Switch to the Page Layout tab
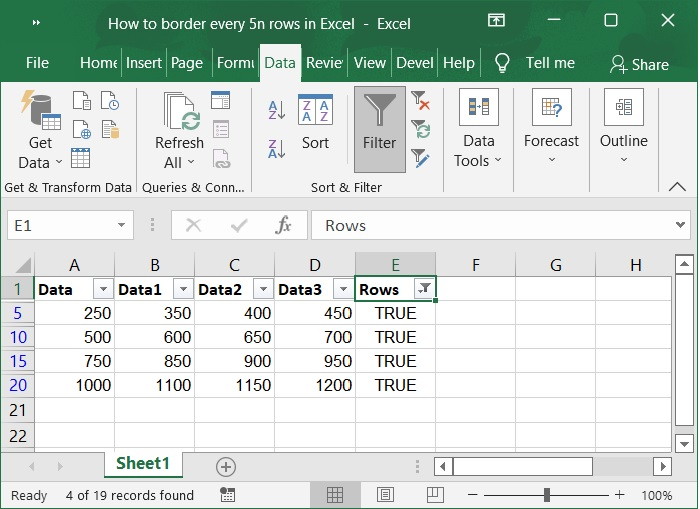Image resolution: width=700 pixels, height=509 pixels. click(x=187, y=63)
